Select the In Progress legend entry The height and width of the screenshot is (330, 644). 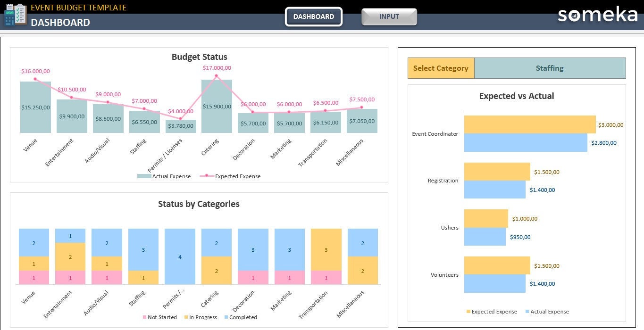(x=201, y=317)
